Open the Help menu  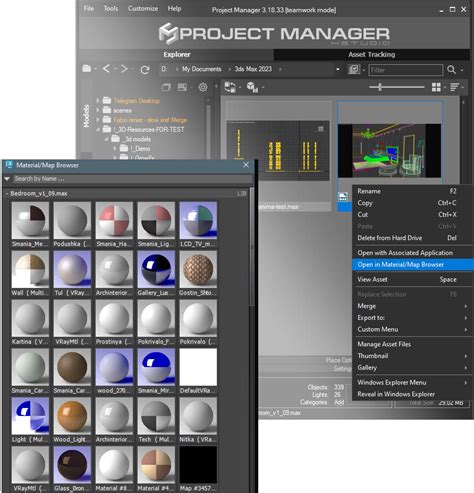coord(174,8)
